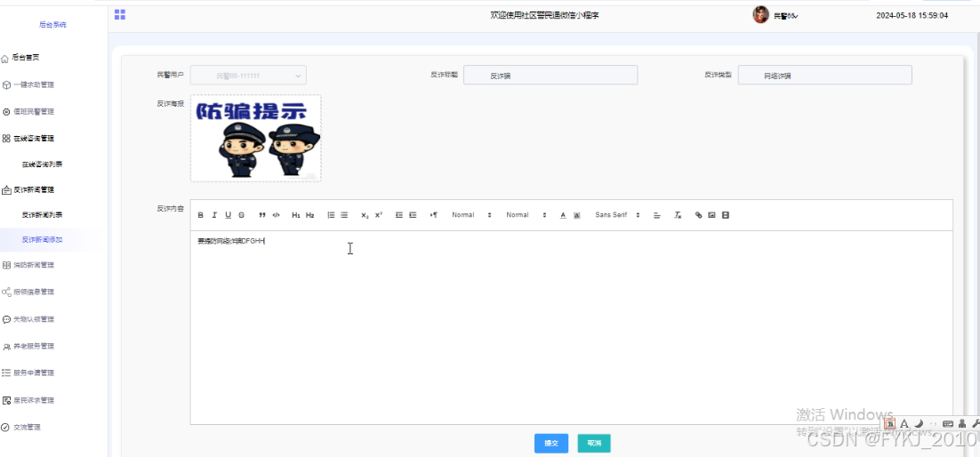Insert a blockquote via the quote icon
Screen dimensions: 980x457
click(261, 215)
